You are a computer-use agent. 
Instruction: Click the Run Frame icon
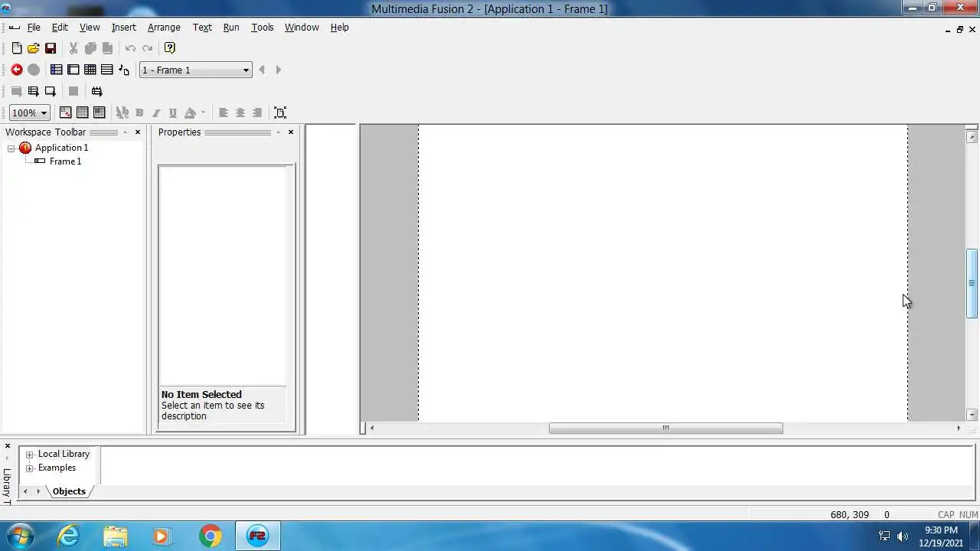pos(51,91)
